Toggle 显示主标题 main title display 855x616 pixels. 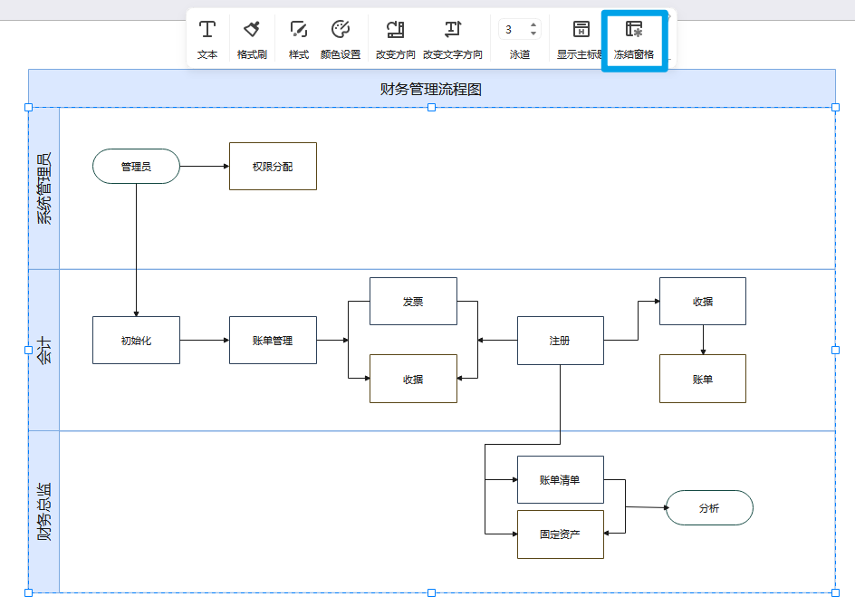581,39
